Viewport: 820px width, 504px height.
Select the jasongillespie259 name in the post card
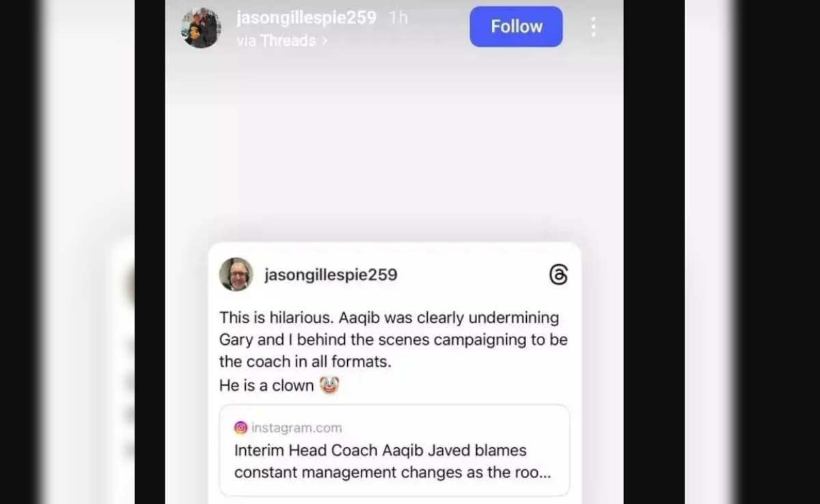(x=331, y=275)
